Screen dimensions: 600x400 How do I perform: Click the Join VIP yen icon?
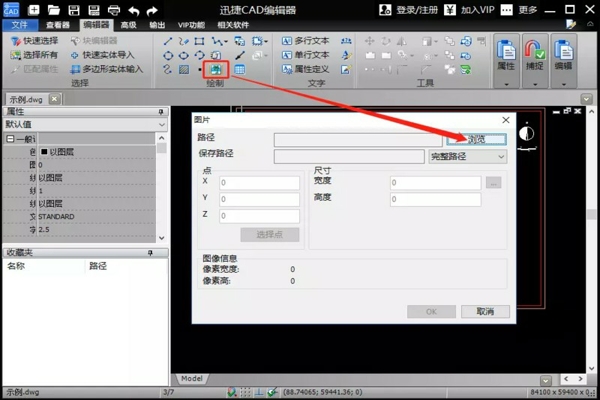point(450,10)
